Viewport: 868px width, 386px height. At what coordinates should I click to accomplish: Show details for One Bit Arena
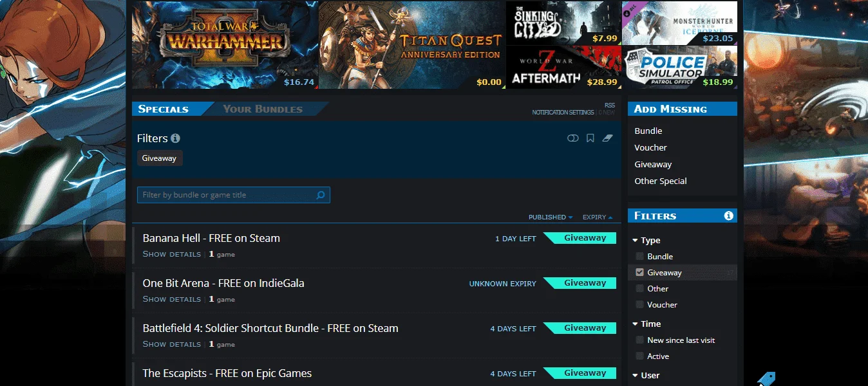click(x=172, y=299)
